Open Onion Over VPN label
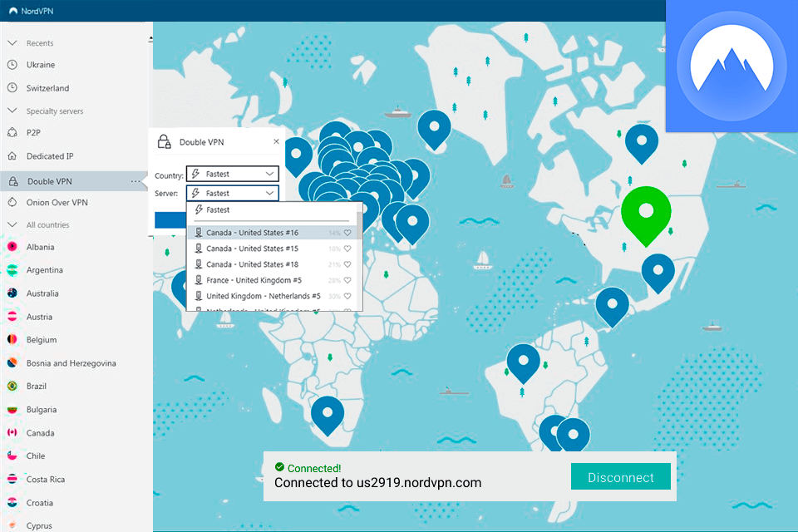Screen dimensions: 798x532 (57, 202)
